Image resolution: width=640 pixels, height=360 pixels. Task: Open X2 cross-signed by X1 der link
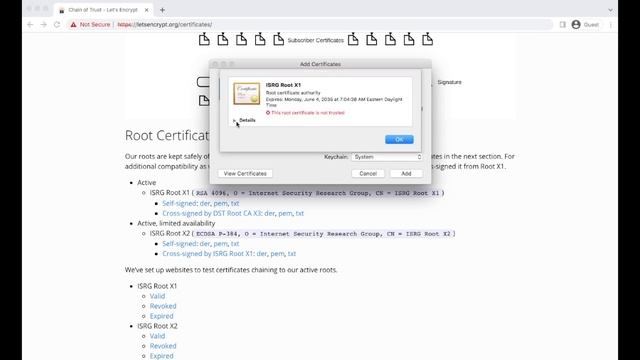pyautogui.click(x=262, y=253)
